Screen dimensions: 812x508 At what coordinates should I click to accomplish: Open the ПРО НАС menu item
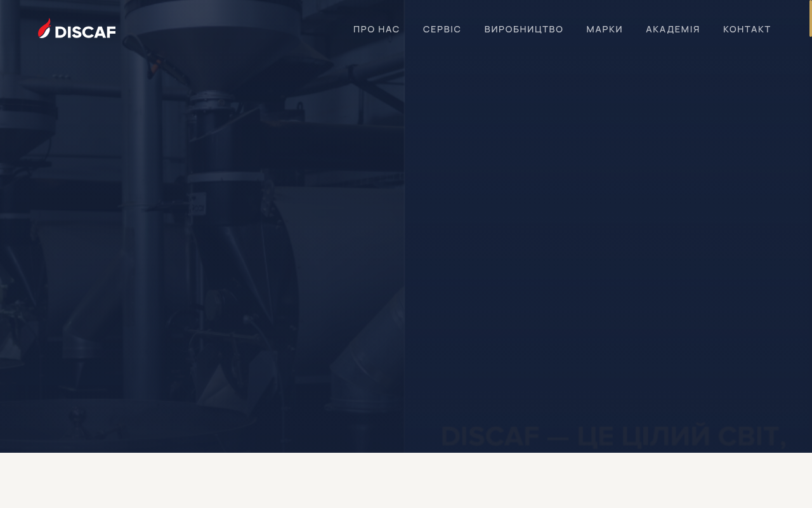pyautogui.click(x=376, y=29)
